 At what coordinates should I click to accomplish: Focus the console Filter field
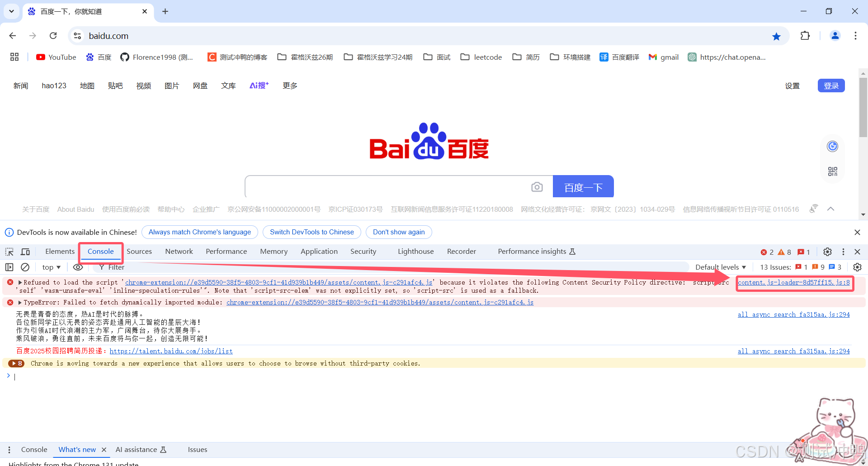tap(391, 267)
